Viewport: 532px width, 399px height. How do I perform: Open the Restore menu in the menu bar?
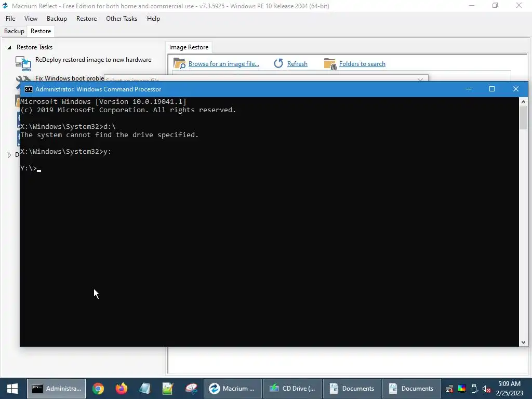point(87,19)
